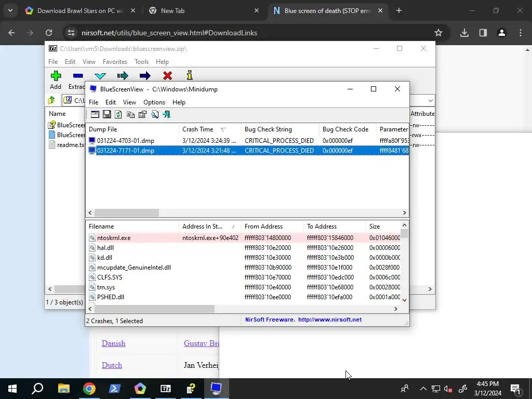Select the 031224-7171-01.dmp dump row
The image size is (532, 399).
[247, 150]
